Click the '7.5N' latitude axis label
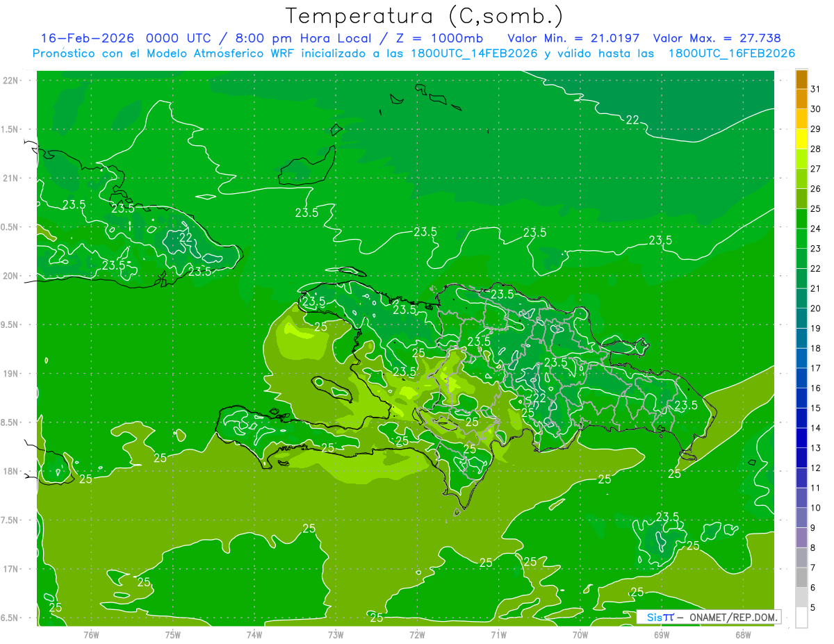The image size is (834, 644). point(10,520)
